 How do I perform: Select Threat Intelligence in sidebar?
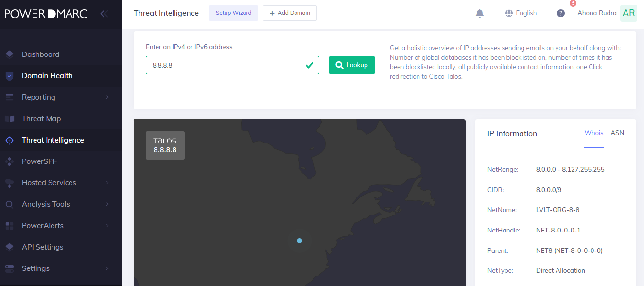(x=53, y=140)
